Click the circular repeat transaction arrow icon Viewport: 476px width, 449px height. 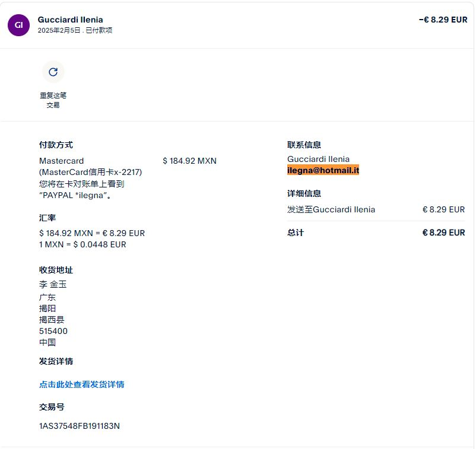(53, 72)
